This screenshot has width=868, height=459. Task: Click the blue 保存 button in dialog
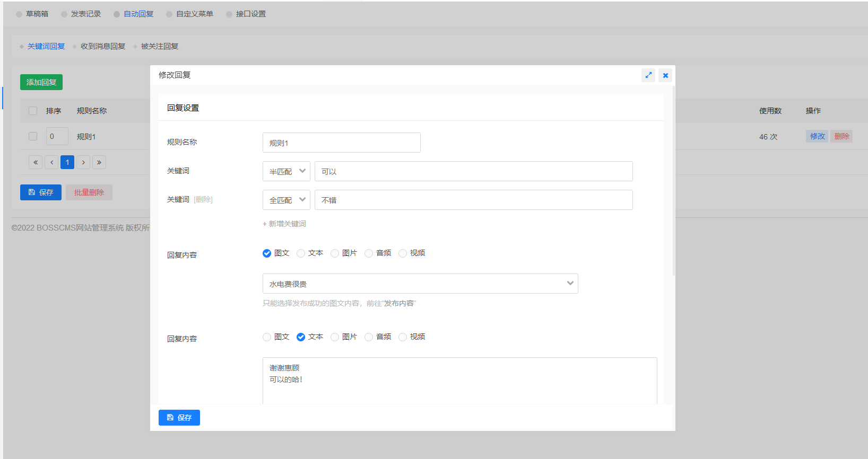pyautogui.click(x=179, y=418)
